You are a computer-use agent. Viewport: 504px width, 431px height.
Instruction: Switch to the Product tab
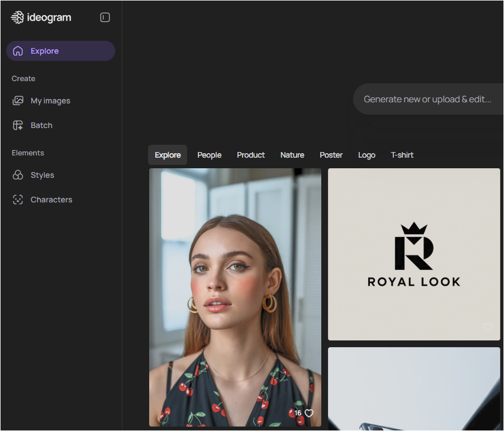pos(251,155)
